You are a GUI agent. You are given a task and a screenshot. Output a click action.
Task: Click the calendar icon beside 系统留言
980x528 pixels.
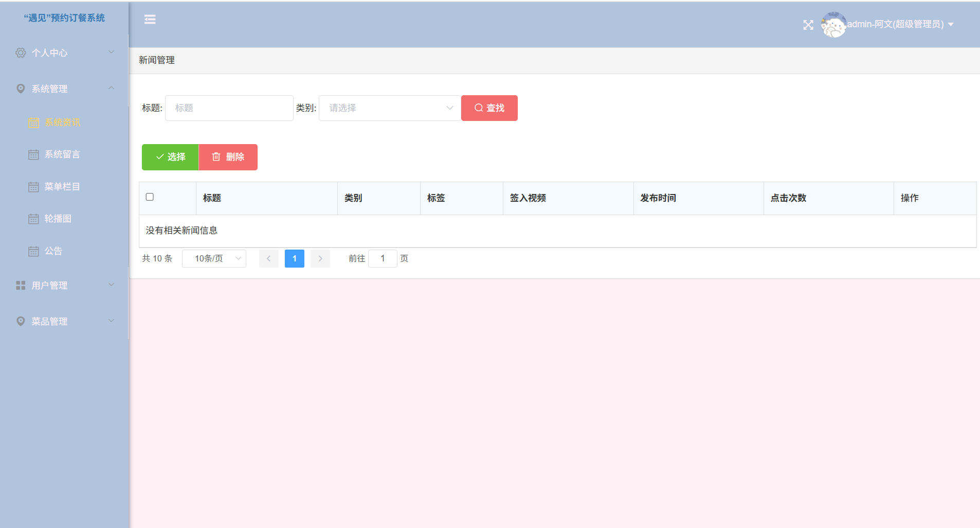[x=34, y=154]
